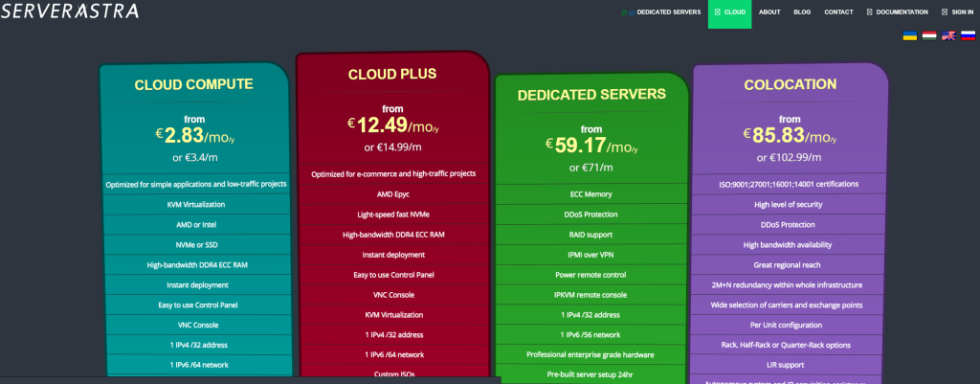980x384 pixels.
Task: Click the €12.49/mo Cloud Plus price
Action: (x=392, y=125)
